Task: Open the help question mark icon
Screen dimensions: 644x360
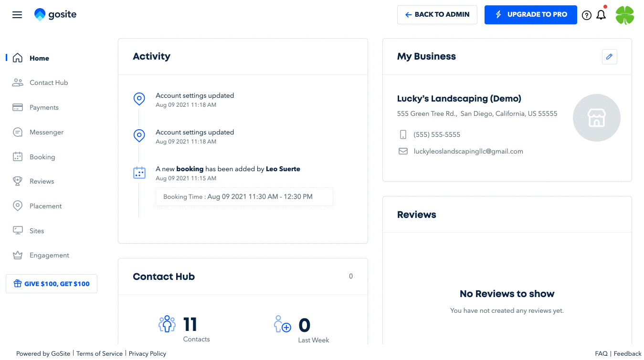Action: (x=587, y=15)
